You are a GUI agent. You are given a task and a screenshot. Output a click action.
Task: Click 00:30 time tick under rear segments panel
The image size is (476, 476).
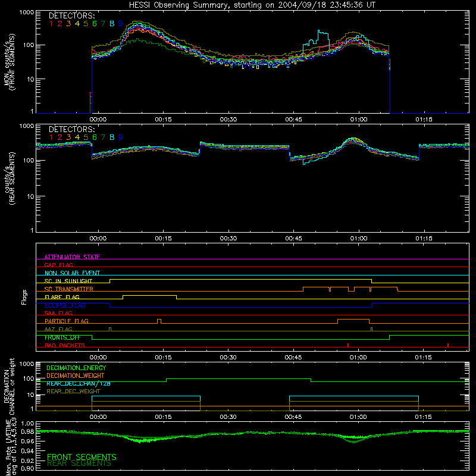click(228, 239)
